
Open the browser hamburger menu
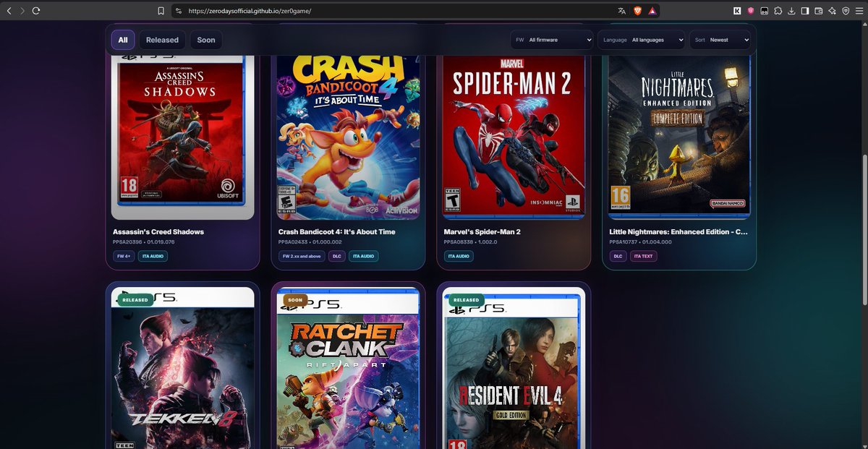click(x=859, y=11)
